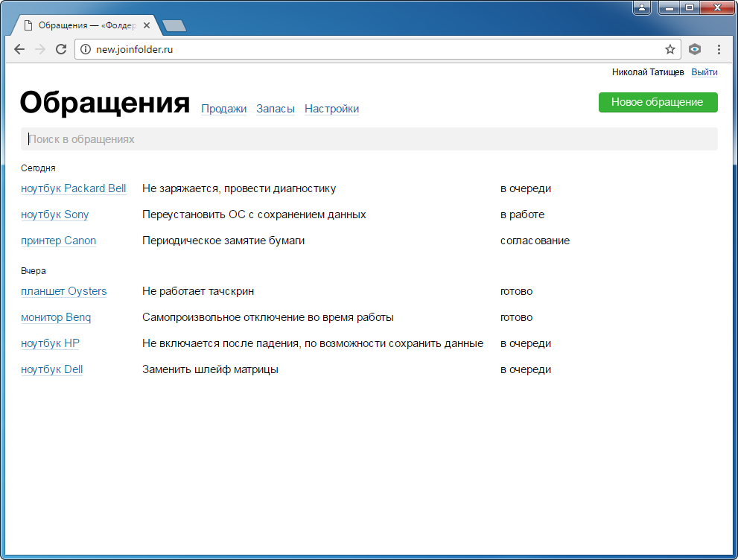Click the eye extension icon
The width and height of the screenshot is (738, 560).
694,50
